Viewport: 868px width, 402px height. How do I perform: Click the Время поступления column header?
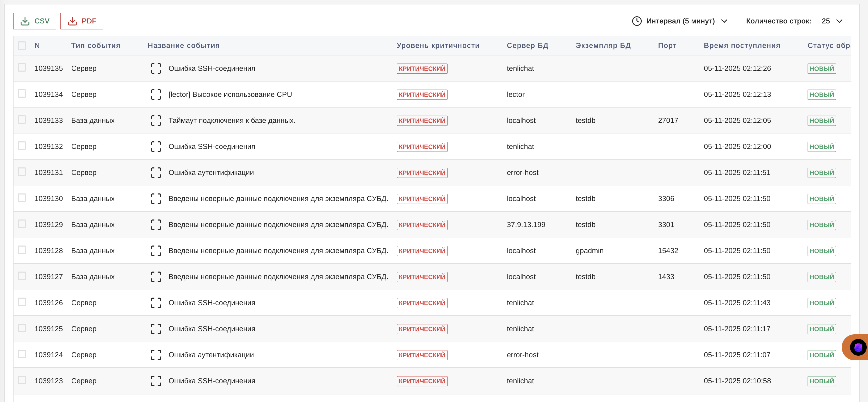(x=742, y=46)
